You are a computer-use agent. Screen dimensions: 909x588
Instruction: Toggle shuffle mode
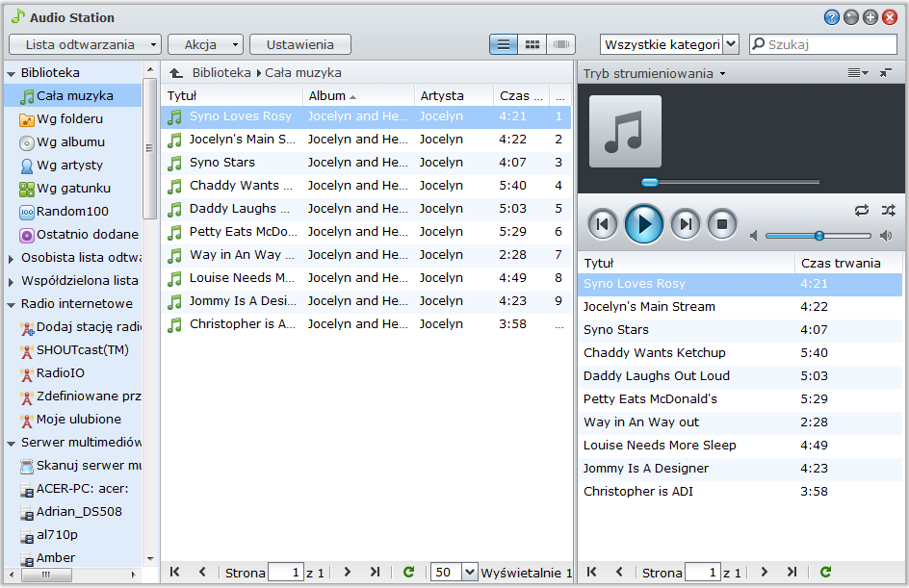888,211
